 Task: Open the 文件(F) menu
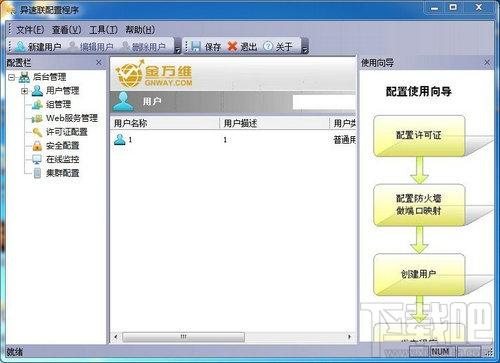point(30,30)
